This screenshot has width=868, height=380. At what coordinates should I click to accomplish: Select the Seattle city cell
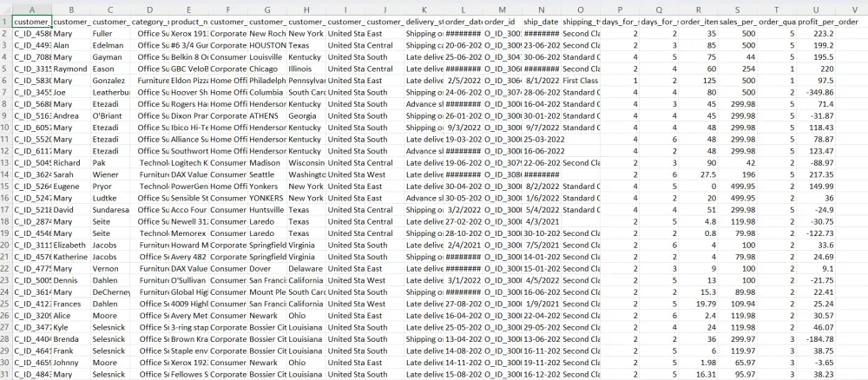coord(267,174)
